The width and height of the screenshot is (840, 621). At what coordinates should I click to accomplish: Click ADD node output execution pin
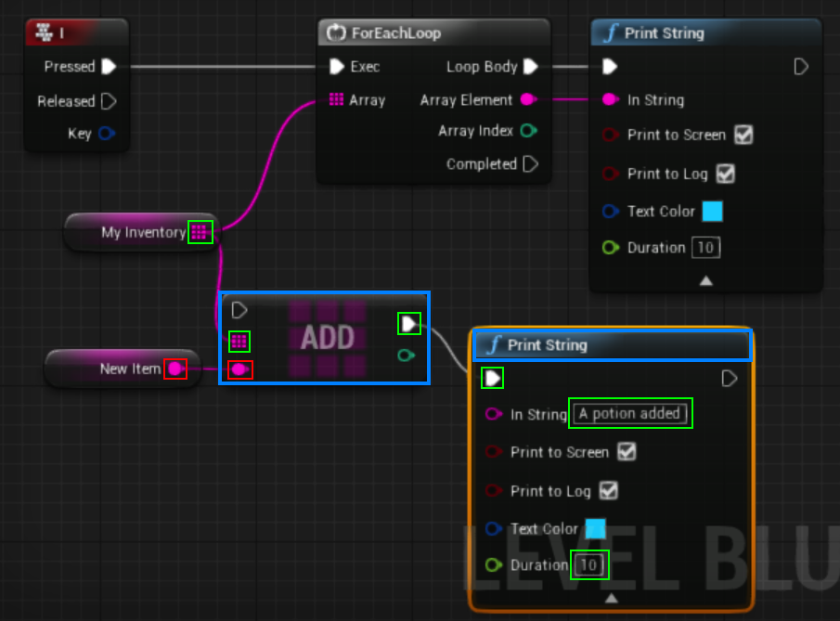coord(408,324)
